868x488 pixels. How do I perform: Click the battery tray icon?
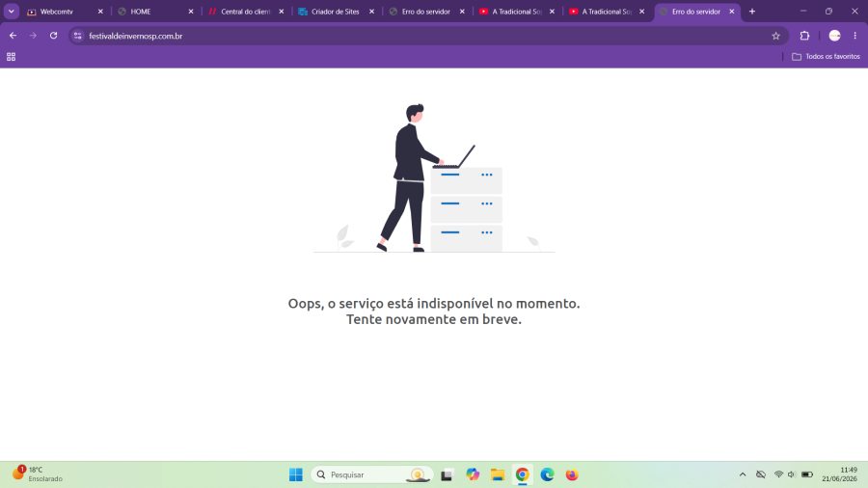pyautogui.click(x=807, y=474)
